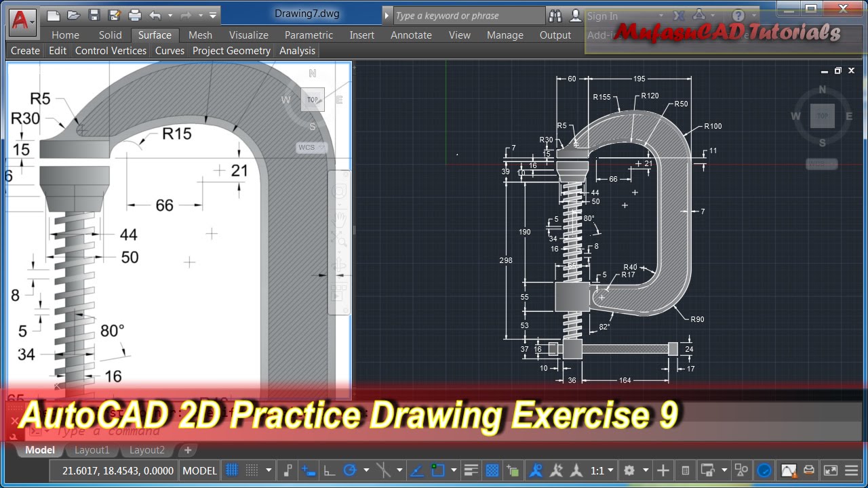Redo the last undone action
Viewport: 868px width, 488px height.
[x=186, y=15]
